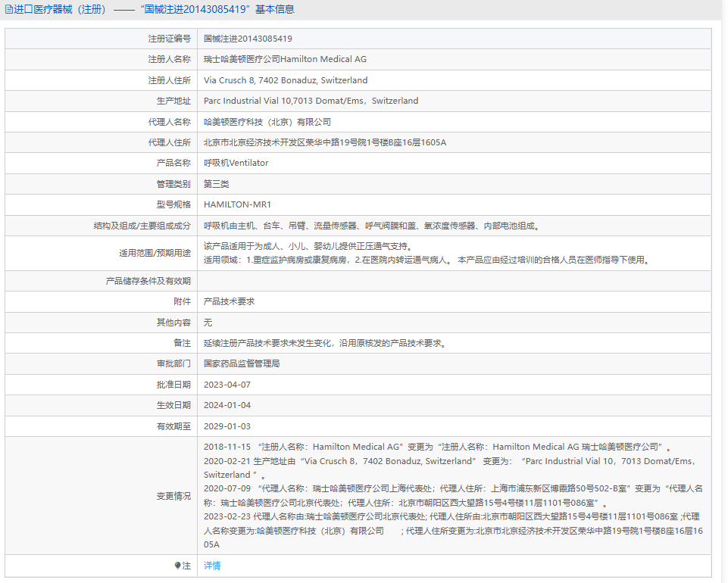Screen dimensions: 728x583
Task: Click the approval date 2023-04-07
Action: (227, 385)
